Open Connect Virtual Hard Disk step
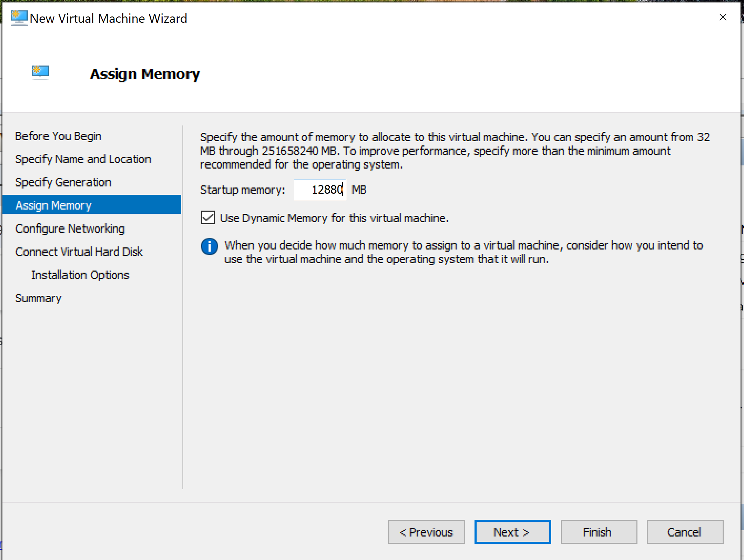This screenshot has height=560, width=744. [x=79, y=252]
